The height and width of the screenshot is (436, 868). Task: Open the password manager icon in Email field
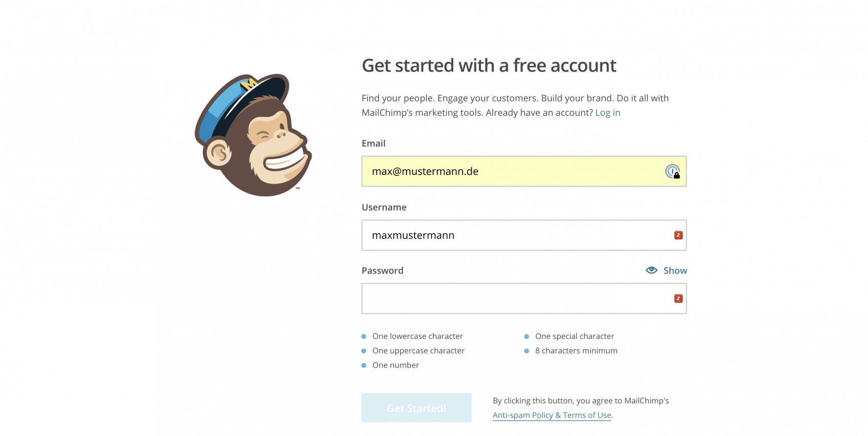[672, 172]
